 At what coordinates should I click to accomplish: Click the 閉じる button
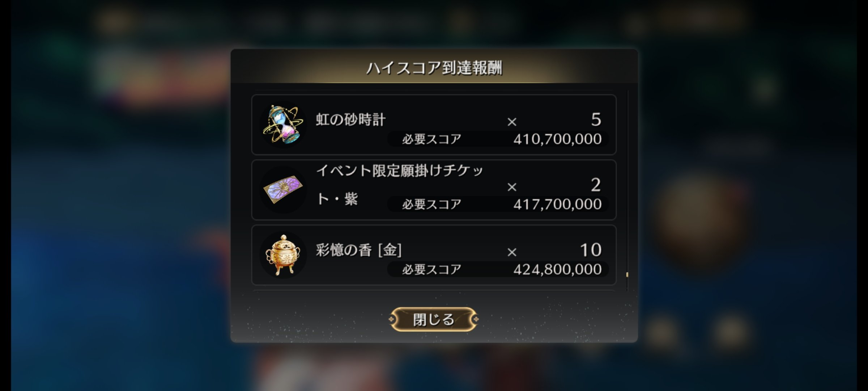coord(434,319)
